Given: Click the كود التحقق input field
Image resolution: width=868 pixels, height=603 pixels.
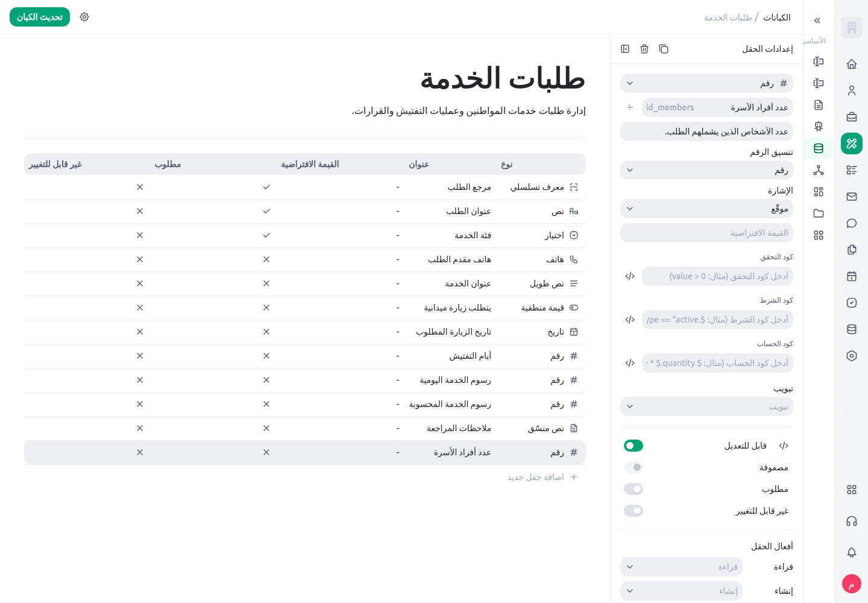Looking at the screenshot, I should tap(717, 276).
